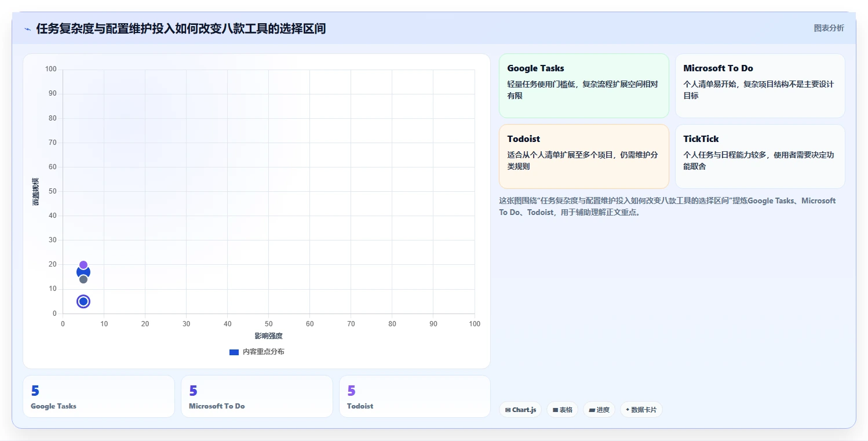868x441 pixels.
Task: Click the summary paragraph starting with 这张图围绕
Action: pos(668,206)
